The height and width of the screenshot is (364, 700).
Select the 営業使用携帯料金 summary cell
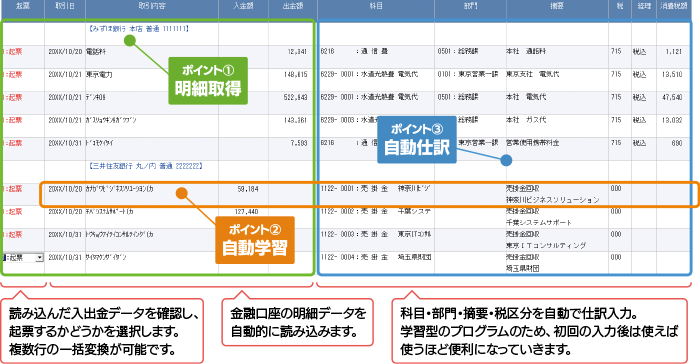point(532,143)
